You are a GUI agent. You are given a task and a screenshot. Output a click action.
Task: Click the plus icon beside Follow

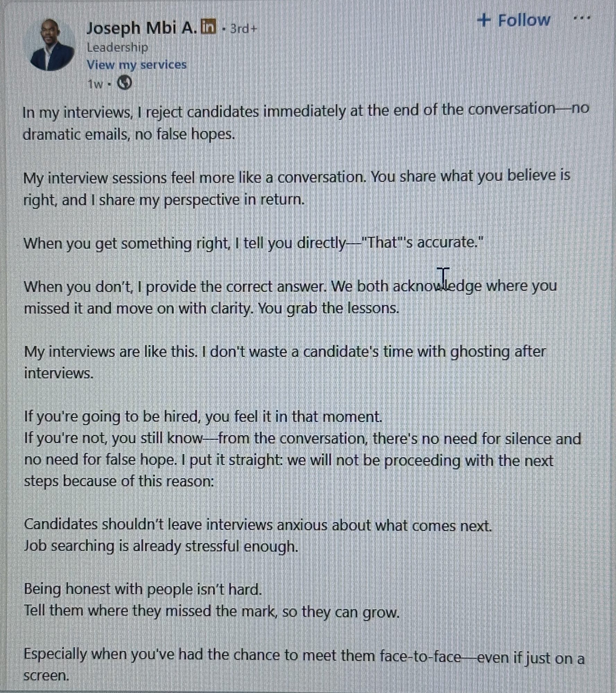click(484, 20)
